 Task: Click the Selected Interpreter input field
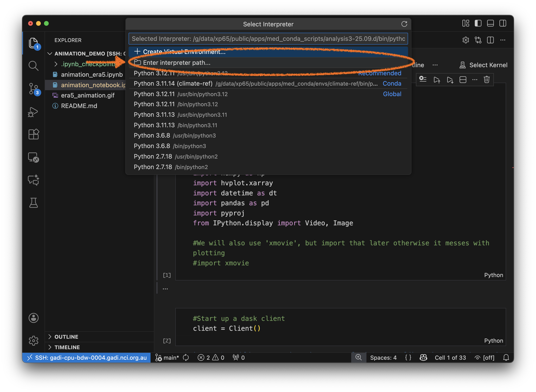point(268,39)
